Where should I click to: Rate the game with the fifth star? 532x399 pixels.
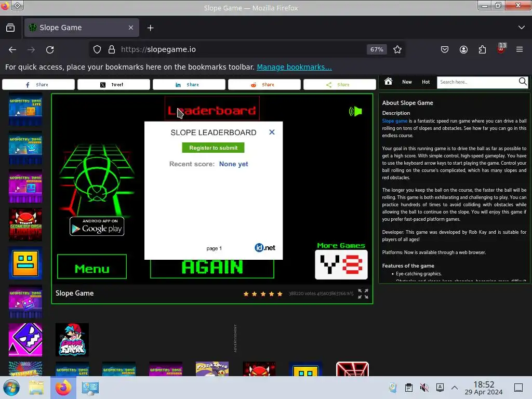pos(280,294)
